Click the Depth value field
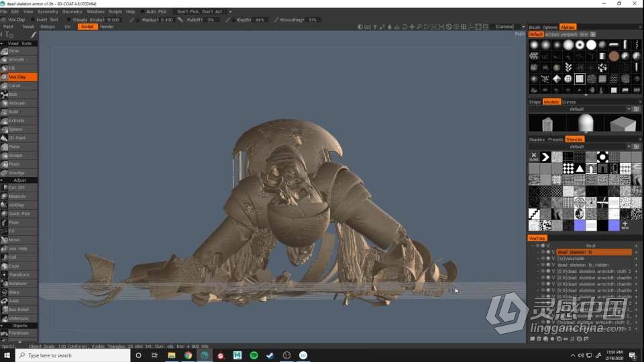 260,19
